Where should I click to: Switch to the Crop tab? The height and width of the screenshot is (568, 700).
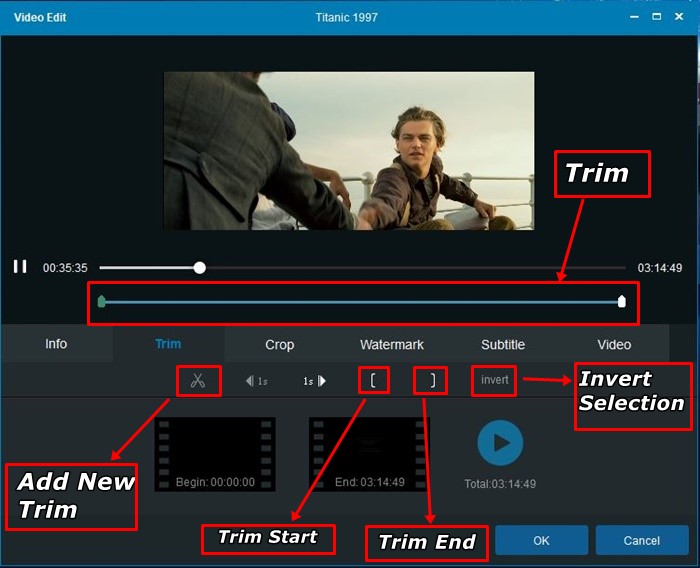279,344
